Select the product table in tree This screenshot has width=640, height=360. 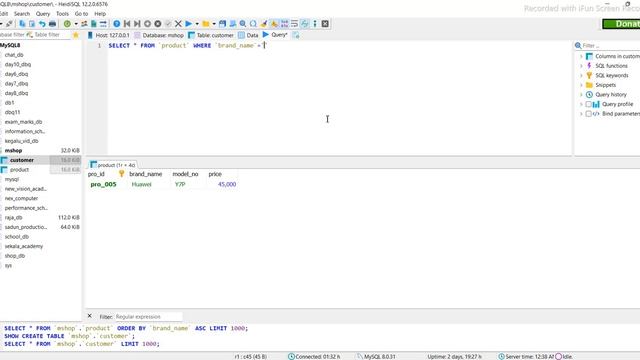pyautogui.click(x=19, y=170)
